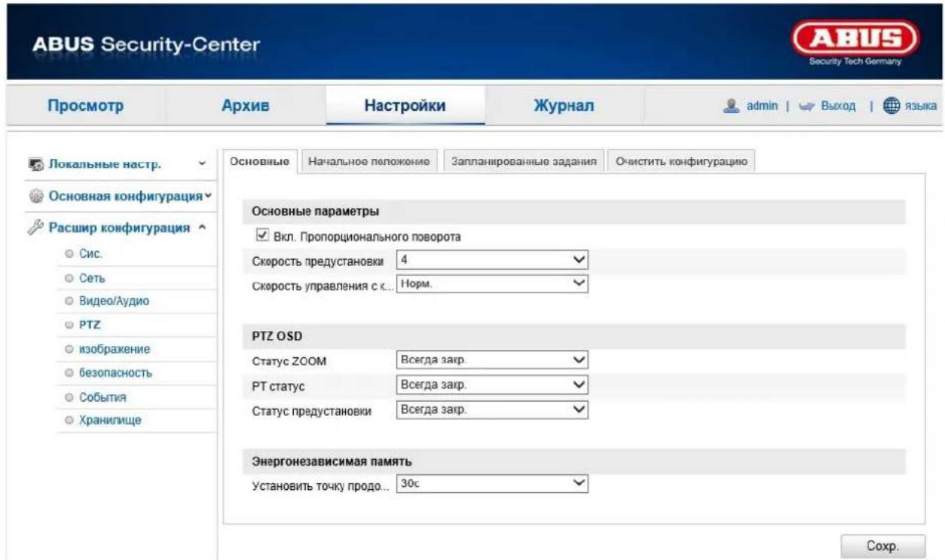The height and width of the screenshot is (560, 945).
Task: Open Очистить конфигурацию sub-tab
Action: coord(681,161)
